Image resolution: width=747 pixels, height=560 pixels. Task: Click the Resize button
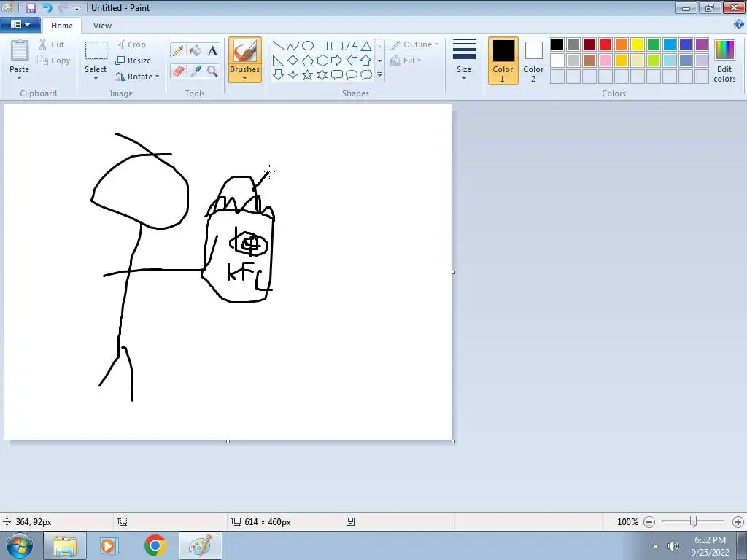click(133, 61)
